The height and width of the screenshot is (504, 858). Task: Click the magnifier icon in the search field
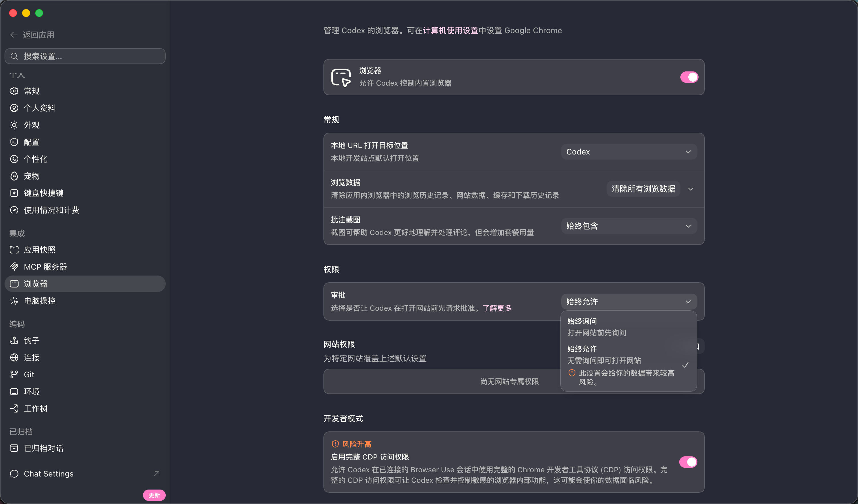pyautogui.click(x=14, y=56)
